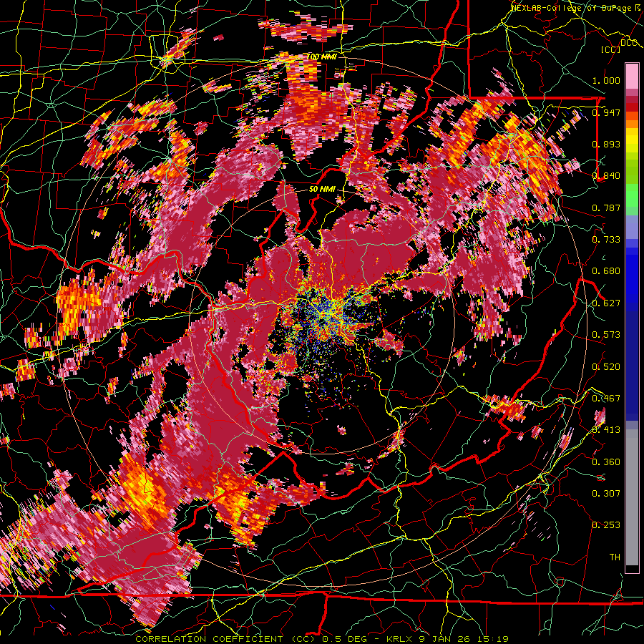Click the "TH" threshold label
The image size is (644, 644).
(615, 557)
